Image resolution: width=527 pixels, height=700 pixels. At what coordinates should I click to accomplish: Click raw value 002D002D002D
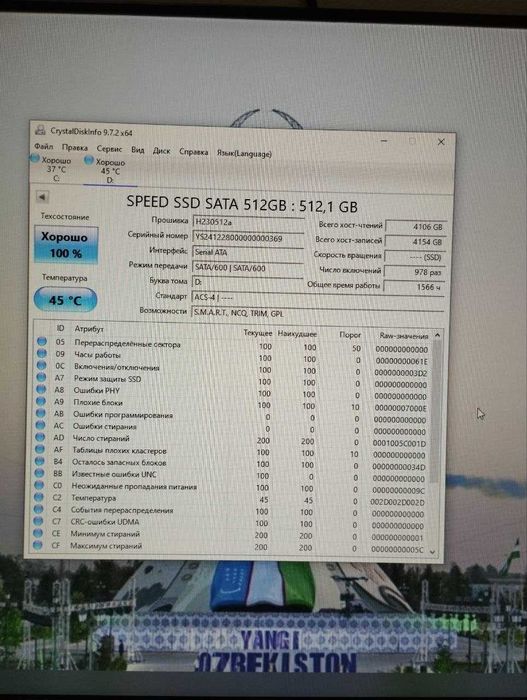click(397, 502)
